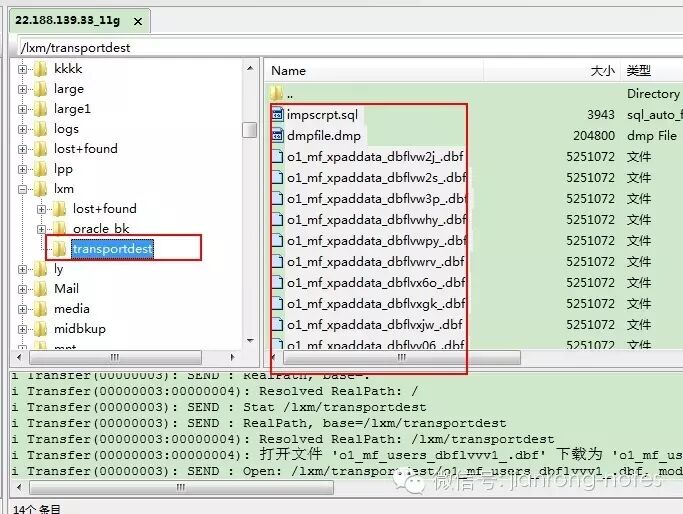Click the transportdest folder icon
Image resolution: width=683 pixels, height=514 pixels.
59,249
